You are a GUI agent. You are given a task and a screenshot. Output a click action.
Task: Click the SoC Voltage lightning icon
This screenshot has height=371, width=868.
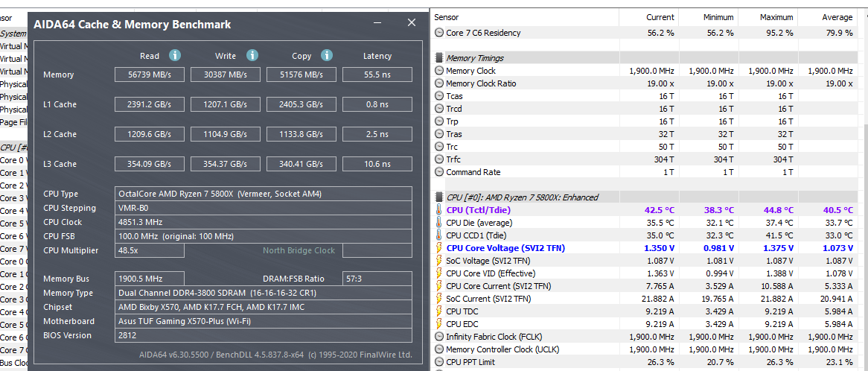439,261
